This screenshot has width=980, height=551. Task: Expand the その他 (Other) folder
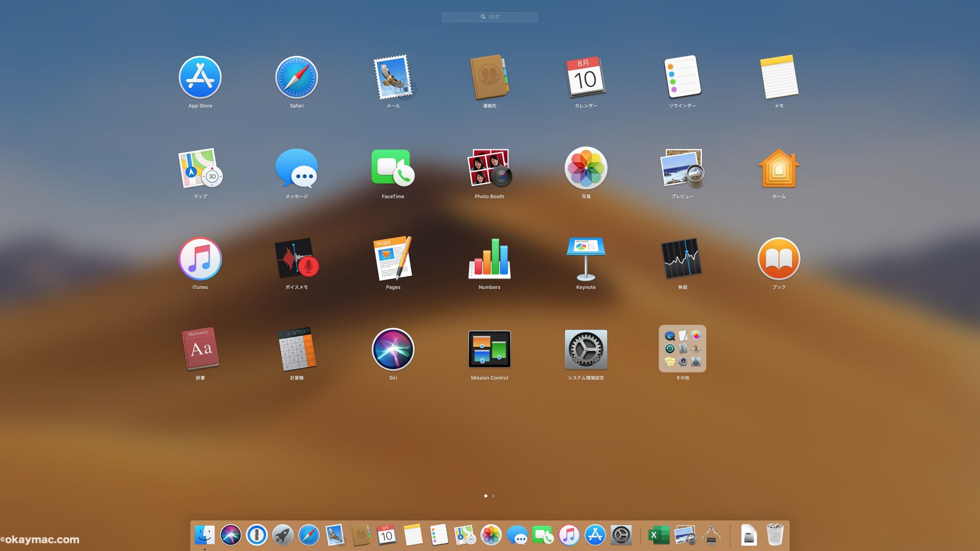tap(682, 349)
